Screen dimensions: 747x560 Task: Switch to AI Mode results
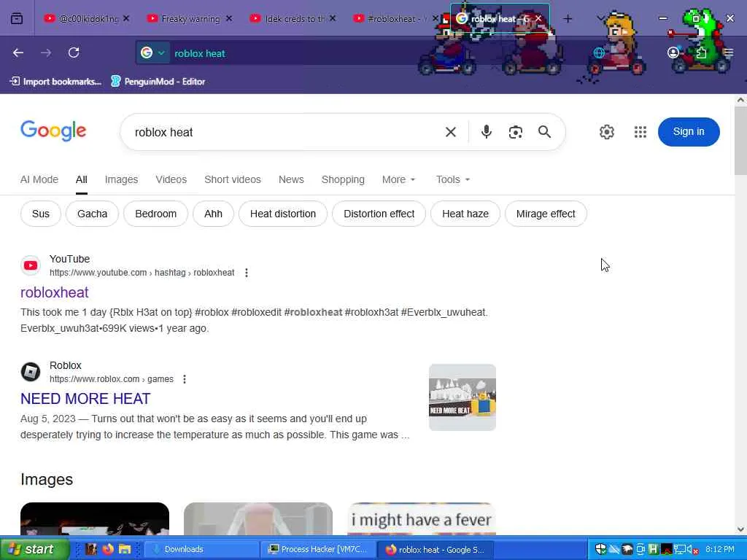[x=39, y=179]
